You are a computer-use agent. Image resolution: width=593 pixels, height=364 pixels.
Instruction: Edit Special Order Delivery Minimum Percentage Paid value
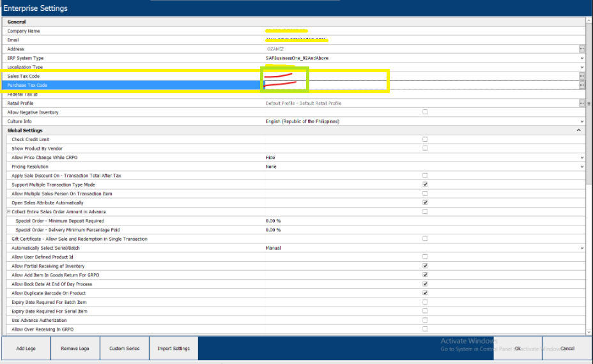425,230
